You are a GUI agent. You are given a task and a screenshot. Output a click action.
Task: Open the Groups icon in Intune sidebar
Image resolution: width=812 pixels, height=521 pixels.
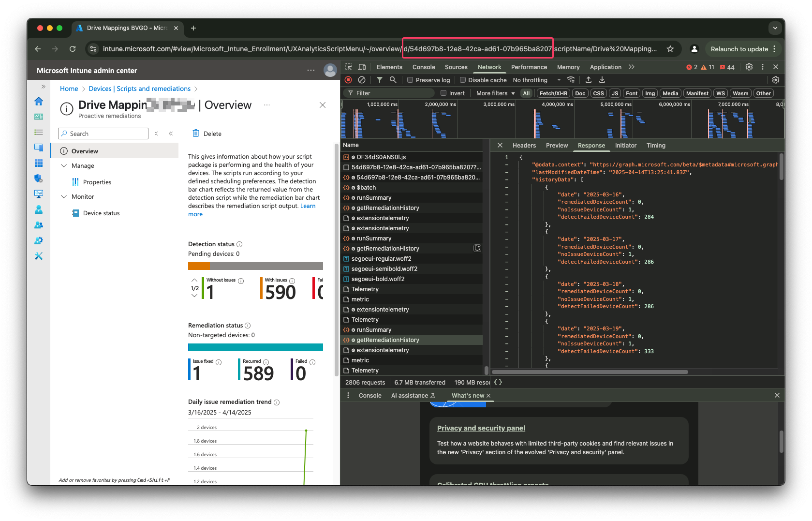(x=39, y=225)
